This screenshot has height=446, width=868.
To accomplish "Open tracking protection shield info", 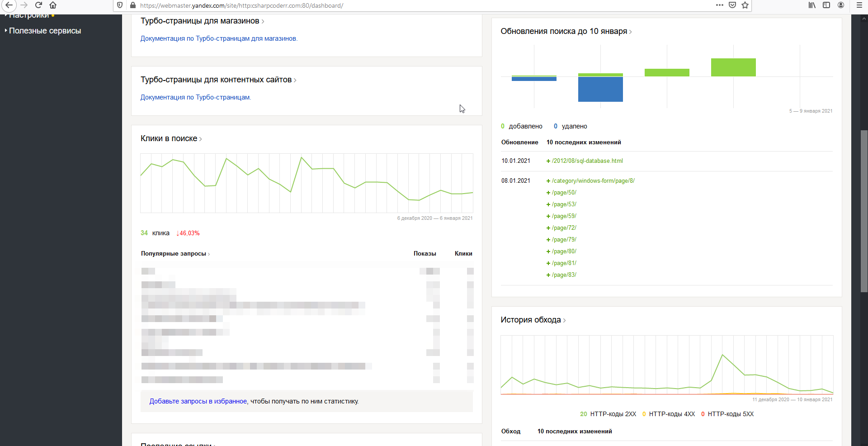I will tap(120, 5).
